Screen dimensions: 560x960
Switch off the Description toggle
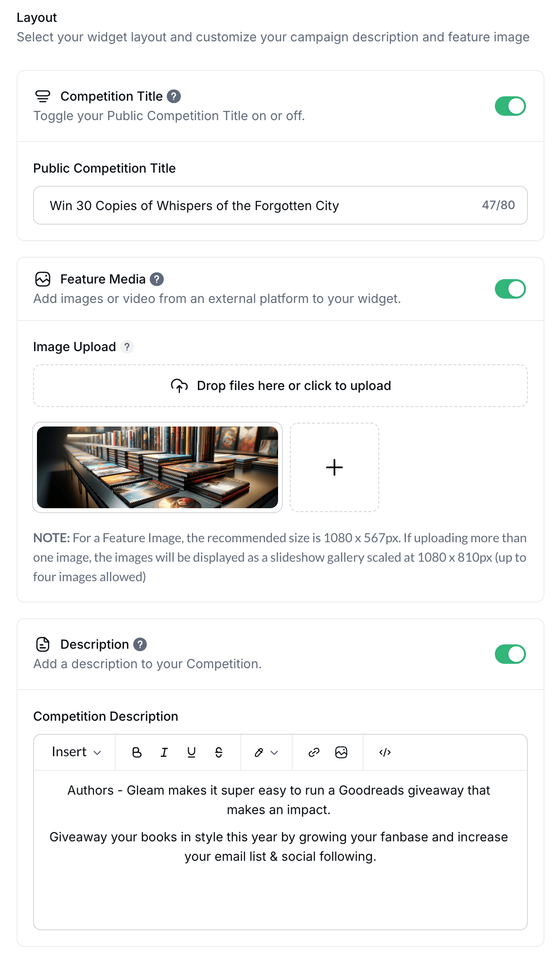(510, 654)
